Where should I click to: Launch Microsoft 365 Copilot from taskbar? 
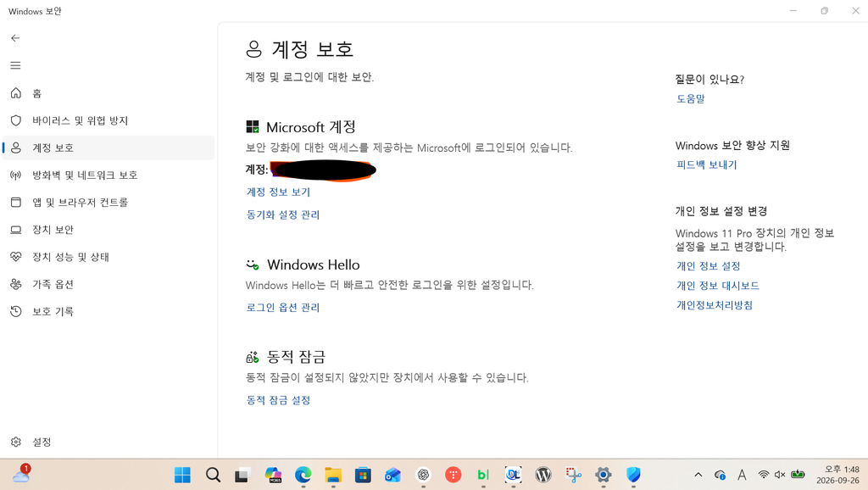(273, 475)
